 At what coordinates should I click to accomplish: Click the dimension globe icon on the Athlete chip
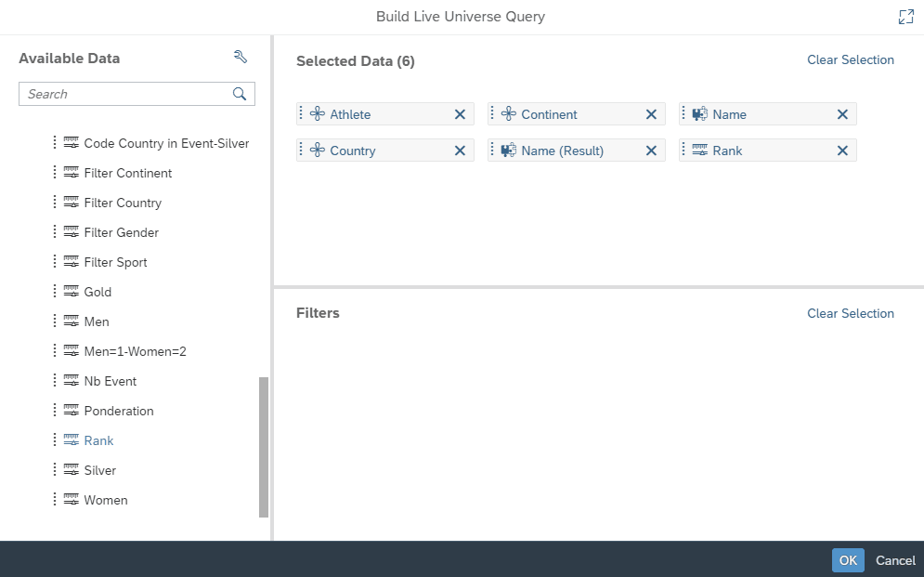320,114
